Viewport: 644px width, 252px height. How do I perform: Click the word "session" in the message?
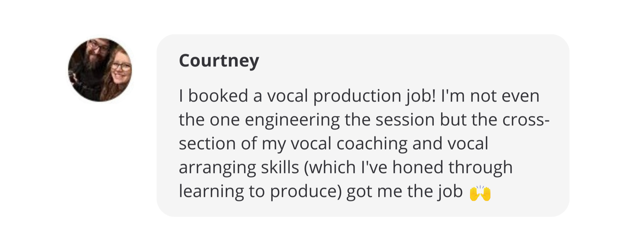coord(405,120)
